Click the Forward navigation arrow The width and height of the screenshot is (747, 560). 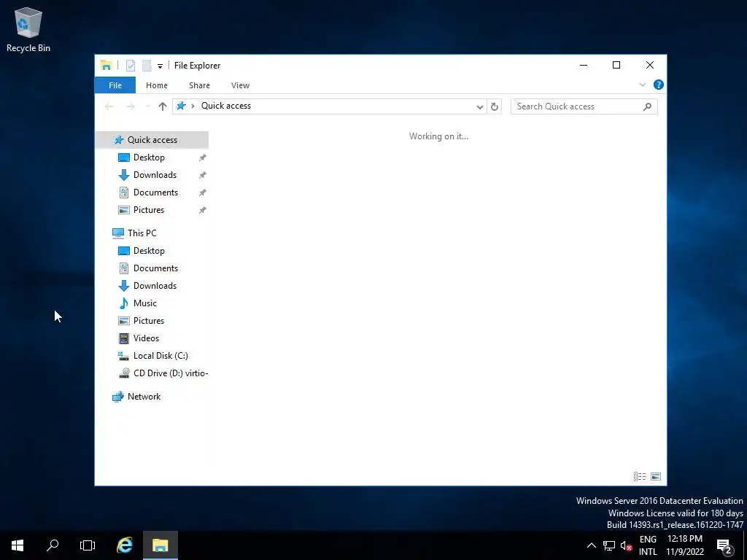point(130,106)
